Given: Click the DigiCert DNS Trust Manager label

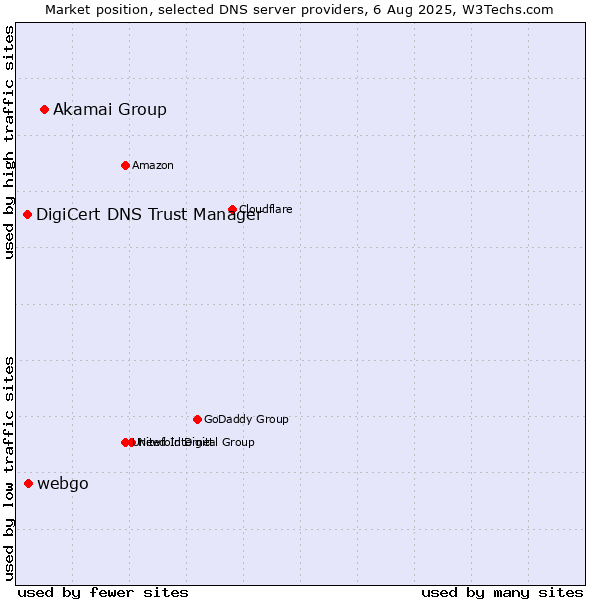Looking at the screenshot, I should pos(149,214).
